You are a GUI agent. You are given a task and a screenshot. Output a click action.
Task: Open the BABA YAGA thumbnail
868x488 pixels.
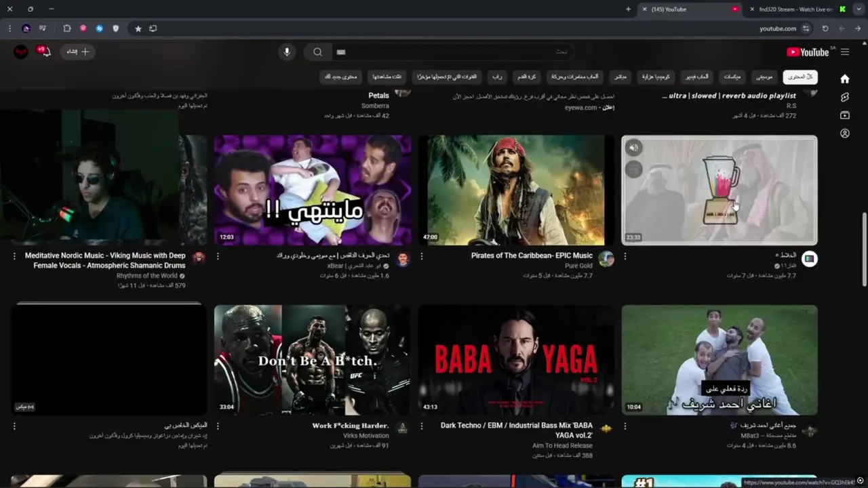pyautogui.click(x=516, y=360)
